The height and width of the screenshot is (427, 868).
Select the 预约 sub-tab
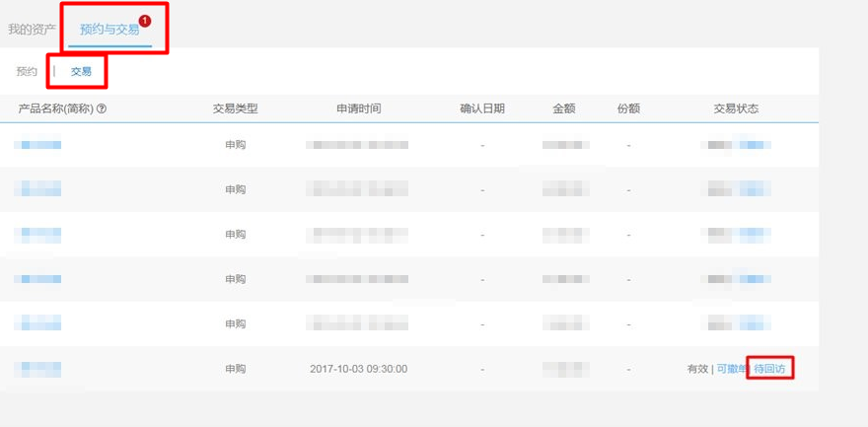pyautogui.click(x=27, y=71)
